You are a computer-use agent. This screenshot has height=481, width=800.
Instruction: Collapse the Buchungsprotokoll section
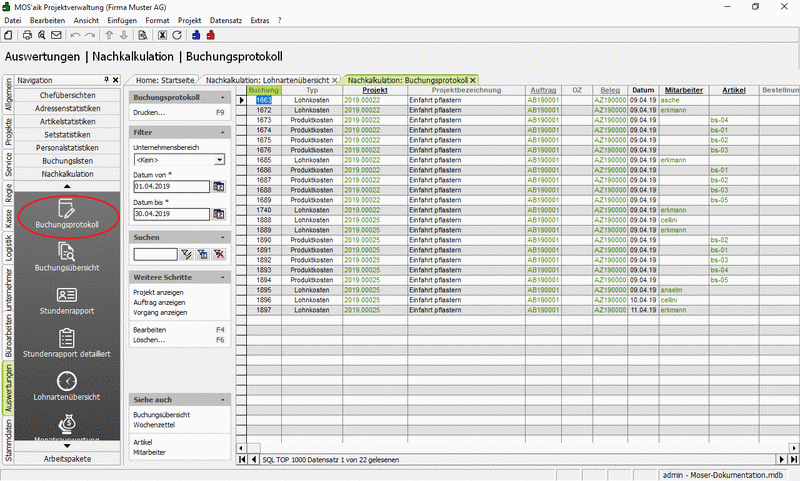click(222, 97)
